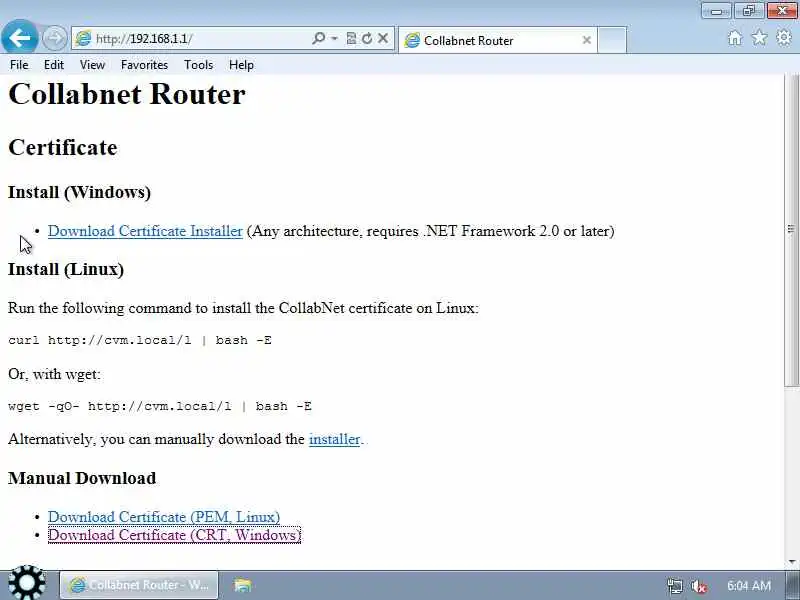Image resolution: width=800 pixels, height=600 pixels.
Task: Open the address bar dropdown arrow
Action: pyautogui.click(x=335, y=38)
